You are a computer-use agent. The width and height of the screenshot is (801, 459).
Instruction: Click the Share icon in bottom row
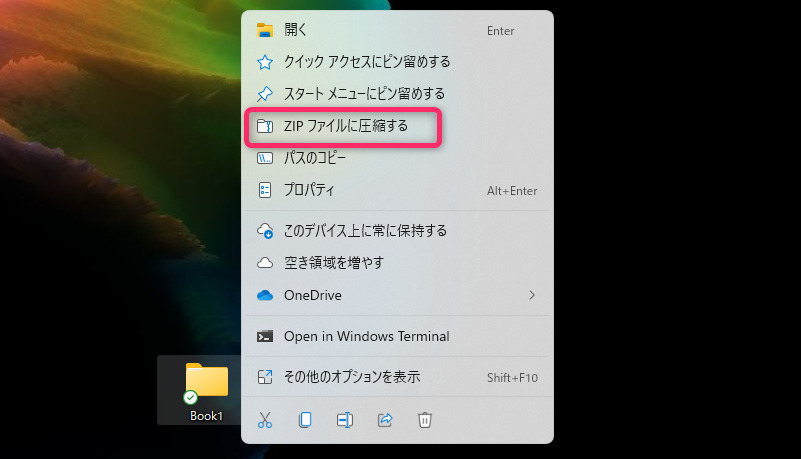coord(385,420)
